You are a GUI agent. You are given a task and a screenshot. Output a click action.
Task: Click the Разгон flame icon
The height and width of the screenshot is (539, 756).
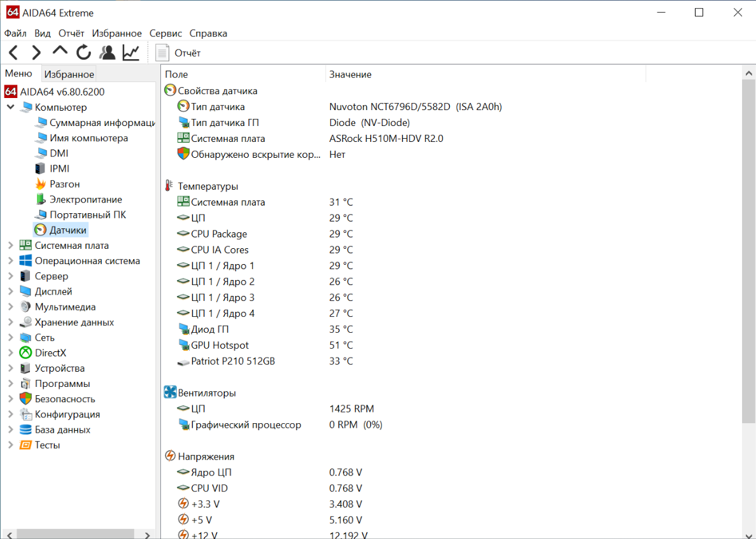click(41, 184)
